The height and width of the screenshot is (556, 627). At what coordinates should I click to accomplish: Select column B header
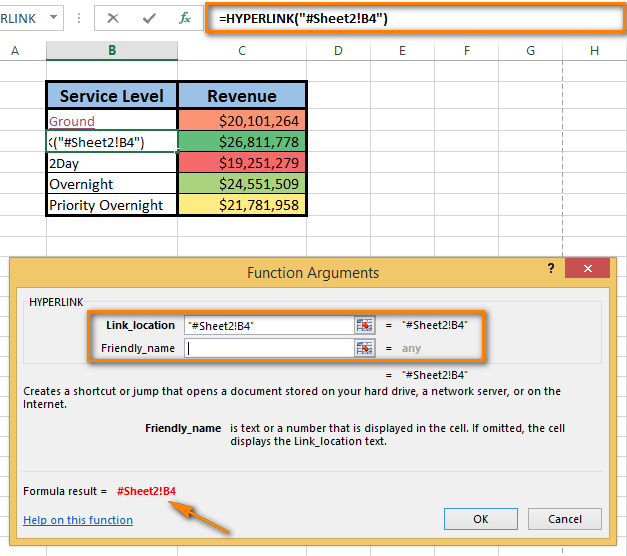pyautogui.click(x=112, y=50)
